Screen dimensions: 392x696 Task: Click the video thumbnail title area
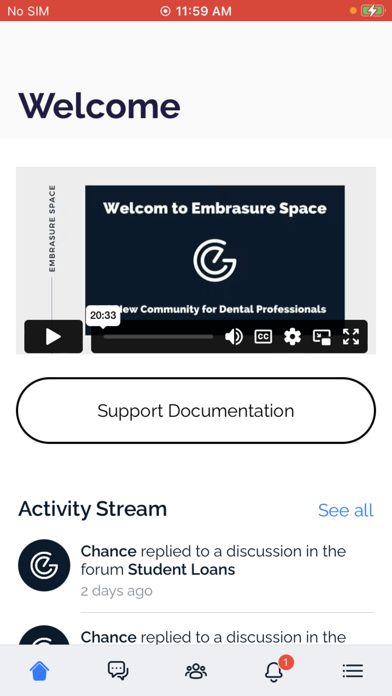coord(215,208)
